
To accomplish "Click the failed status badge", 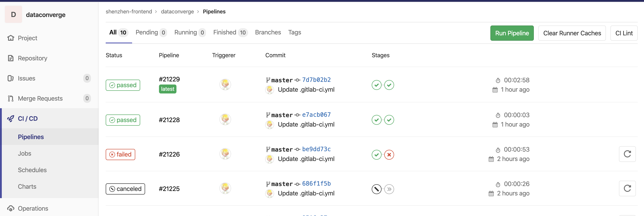I will 120,155.
